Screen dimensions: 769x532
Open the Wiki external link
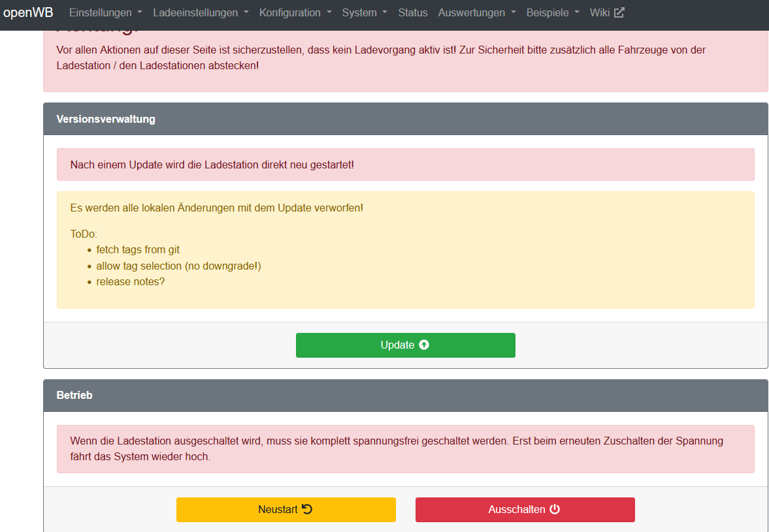607,13
